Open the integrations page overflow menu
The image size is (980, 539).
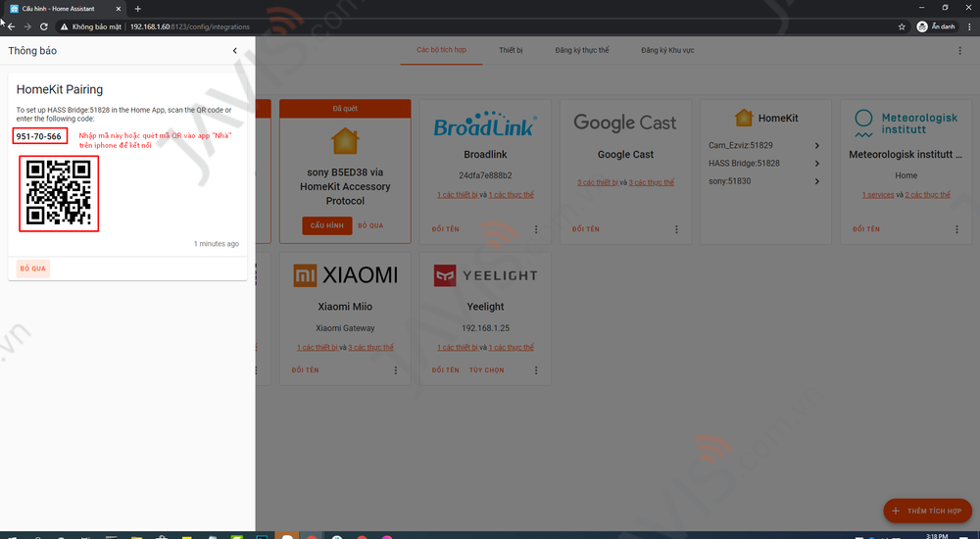[x=960, y=51]
